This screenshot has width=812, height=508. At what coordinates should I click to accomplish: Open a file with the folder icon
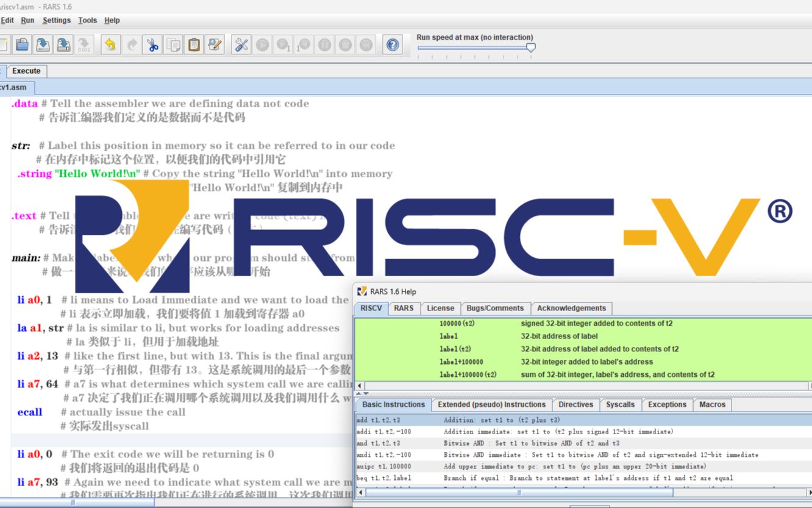coord(23,45)
